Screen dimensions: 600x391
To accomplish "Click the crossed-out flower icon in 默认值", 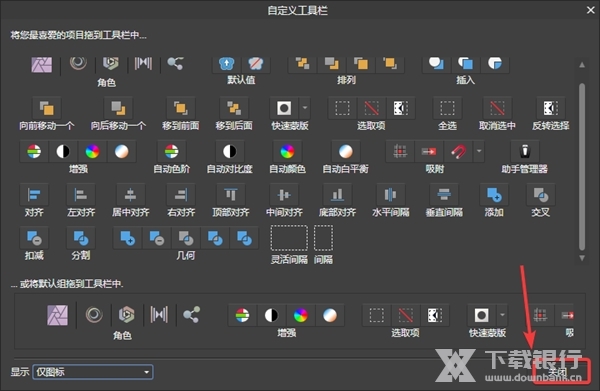I will [256, 64].
